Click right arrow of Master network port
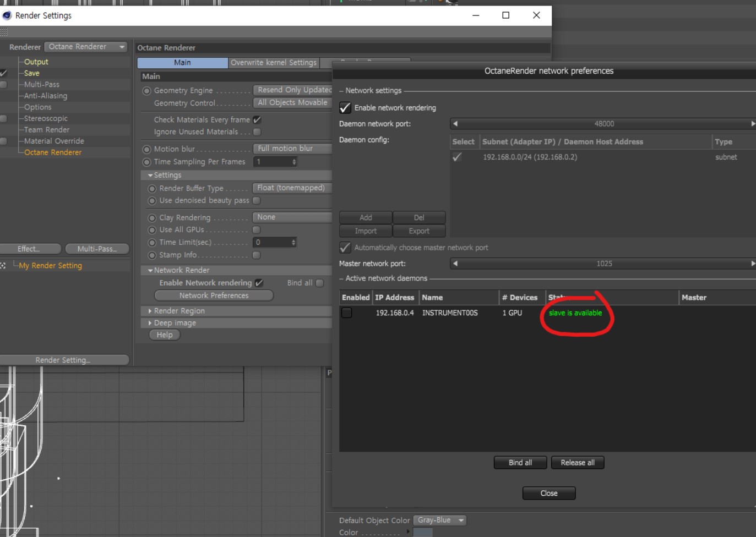The image size is (756, 537). pyautogui.click(x=753, y=264)
